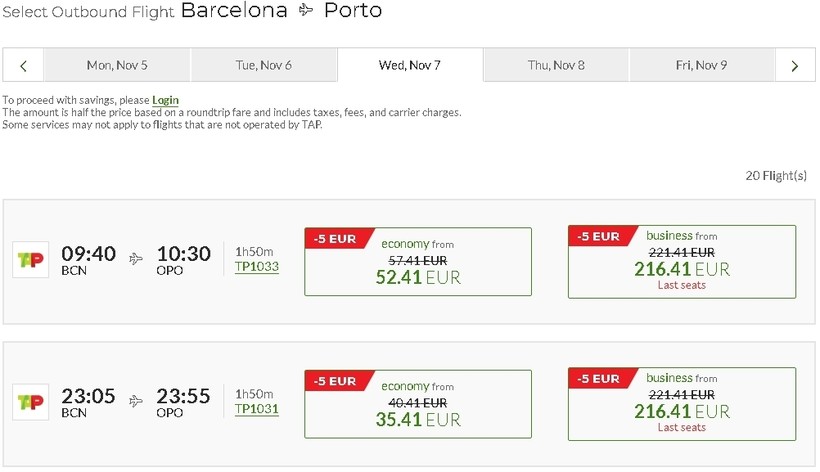Image resolution: width=820 pixels, height=472 pixels.
Task: Click the TAP airline logo for the 09:40 flight
Action: tap(30, 259)
